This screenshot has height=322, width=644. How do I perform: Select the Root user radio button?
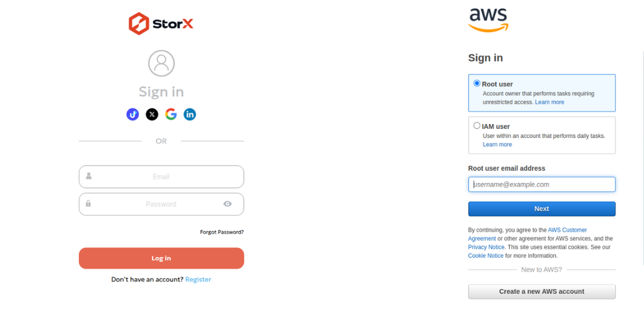click(x=477, y=83)
